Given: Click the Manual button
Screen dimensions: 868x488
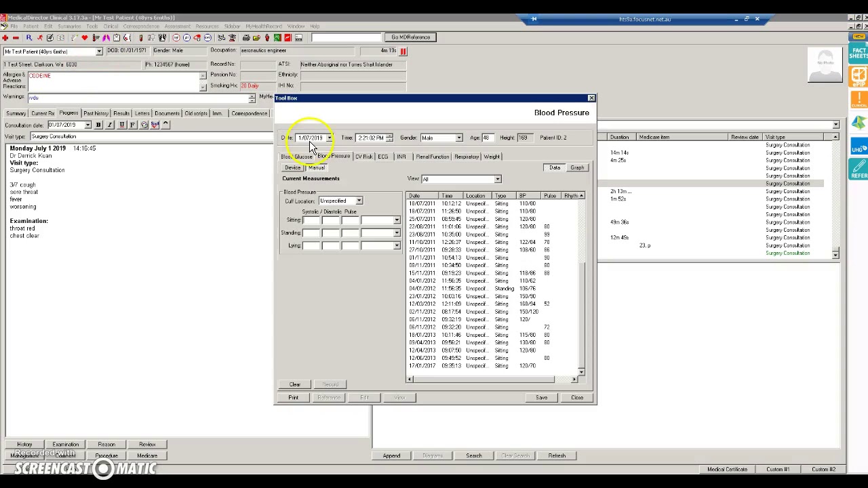Looking at the screenshot, I should click(x=317, y=168).
